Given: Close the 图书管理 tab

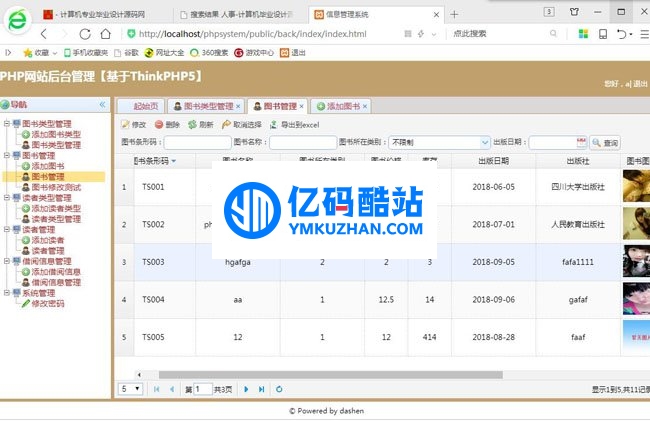Looking at the screenshot, I should [301, 106].
